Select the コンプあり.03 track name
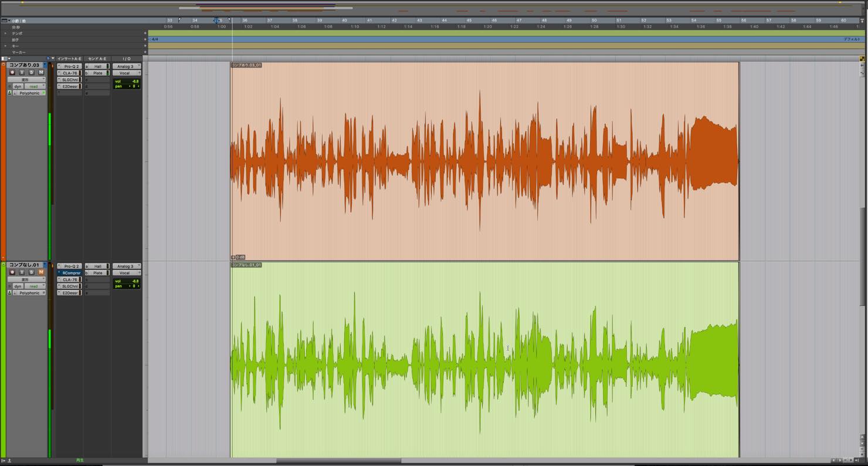Viewport: 868px width, 466px height. (25, 65)
